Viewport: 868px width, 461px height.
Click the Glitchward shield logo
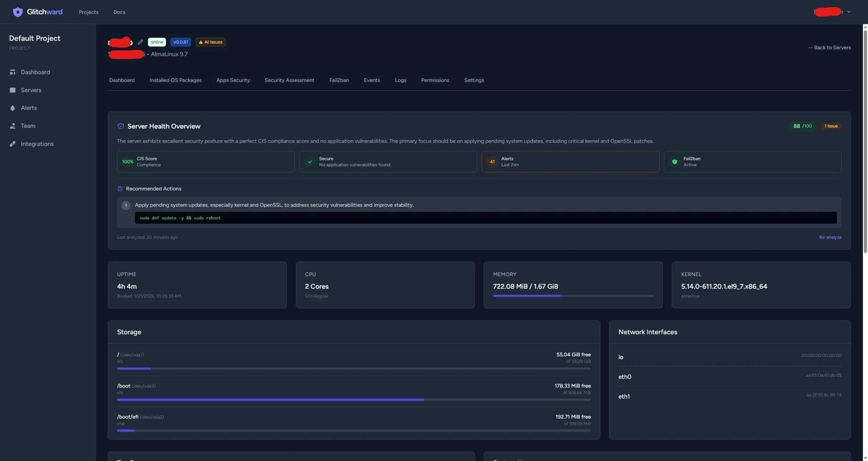(18, 11)
